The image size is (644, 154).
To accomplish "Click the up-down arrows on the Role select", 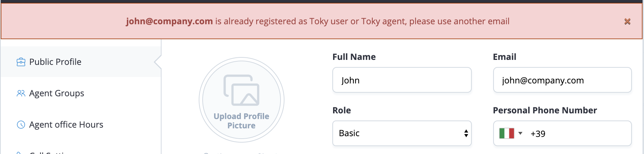I will click(x=466, y=133).
